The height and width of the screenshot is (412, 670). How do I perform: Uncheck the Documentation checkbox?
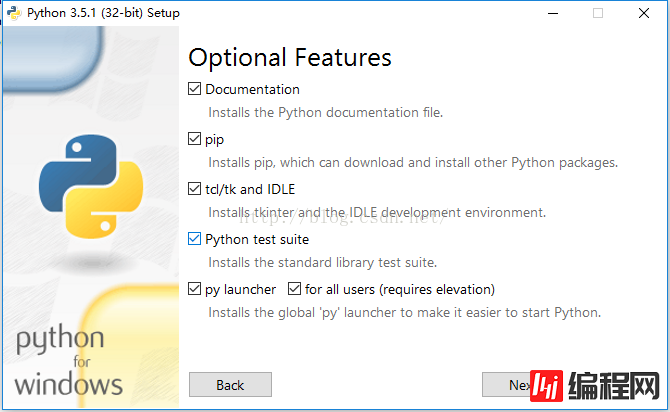195,89
